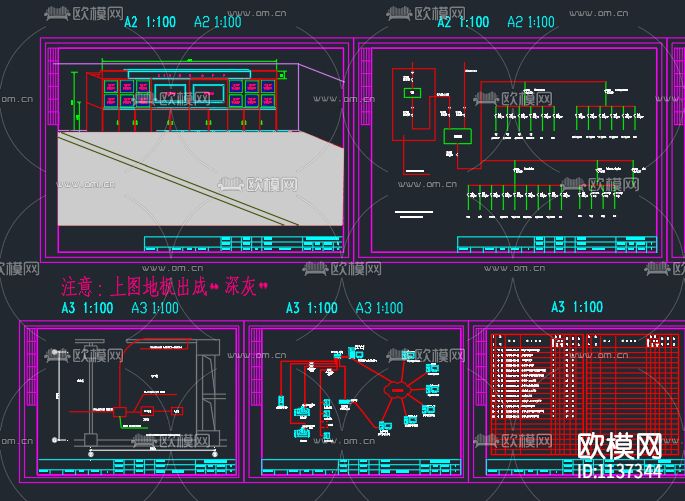Select the large green box in power distribution diagram
Screen dimensions: 685x501
tap(457, 136)
